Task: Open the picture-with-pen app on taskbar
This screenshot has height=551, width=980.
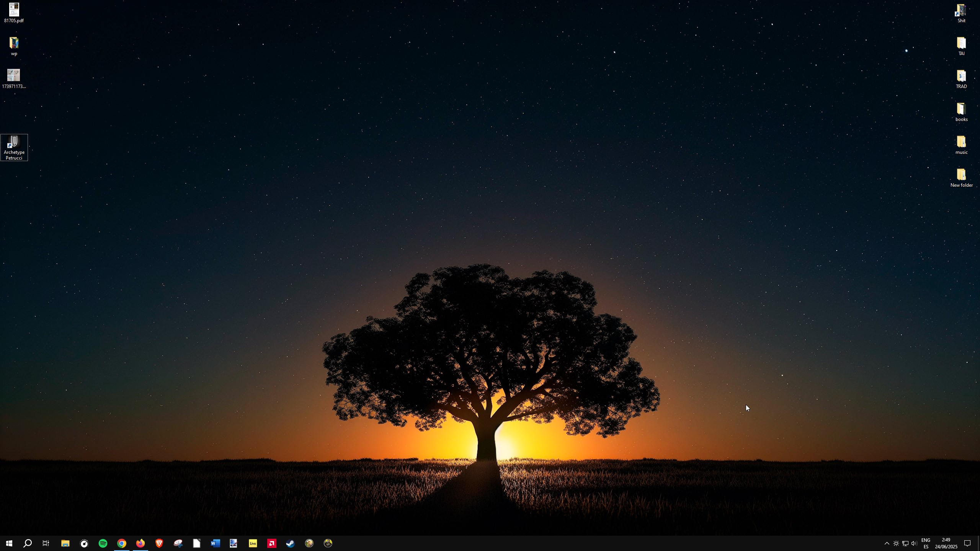Action: tap(234, 543)
